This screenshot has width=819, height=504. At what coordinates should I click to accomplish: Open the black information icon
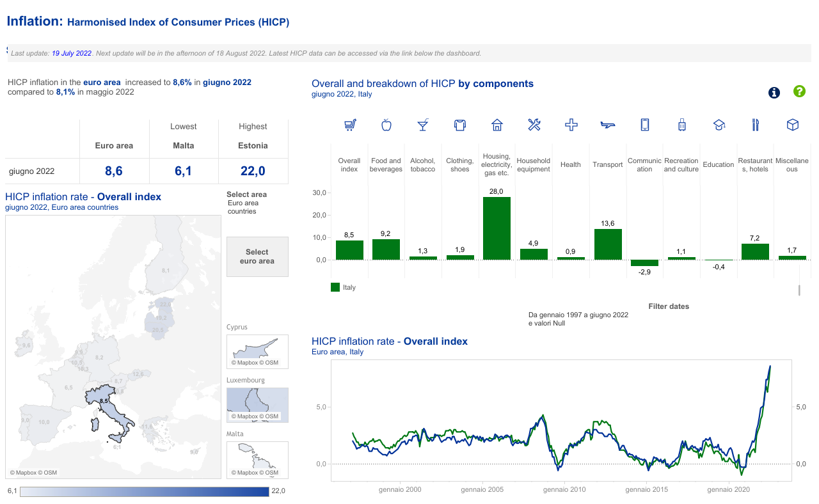point(774,93)
